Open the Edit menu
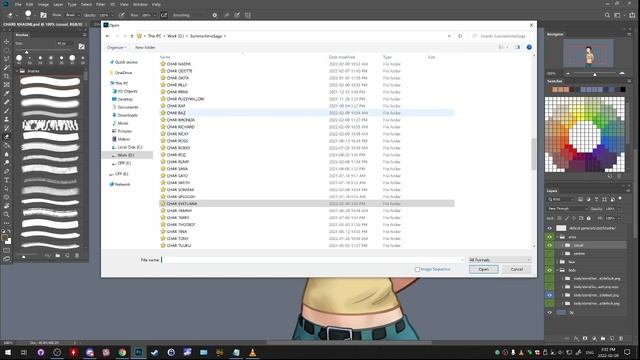This screenshot has width=640, height=360. 29,4
